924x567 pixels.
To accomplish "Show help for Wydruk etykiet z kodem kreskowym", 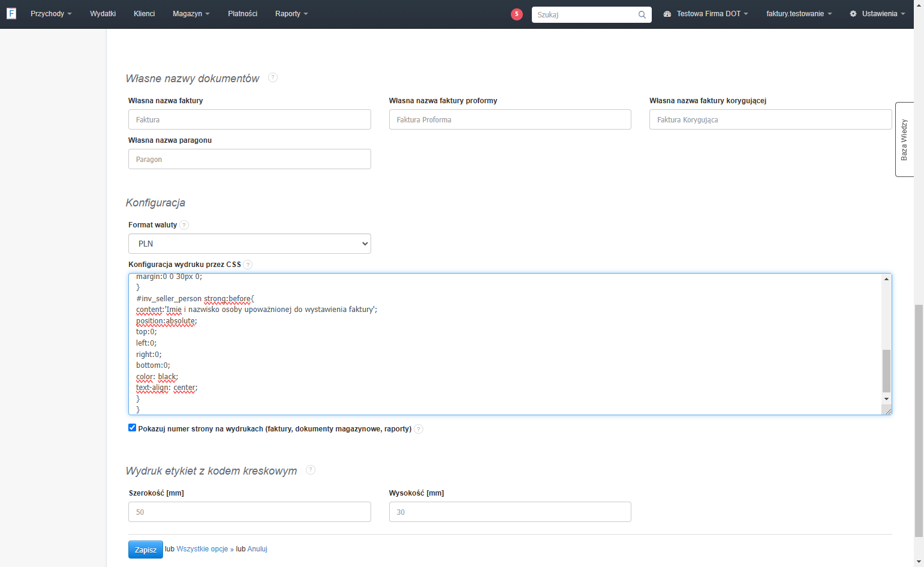I will click(x=311, y=470).
